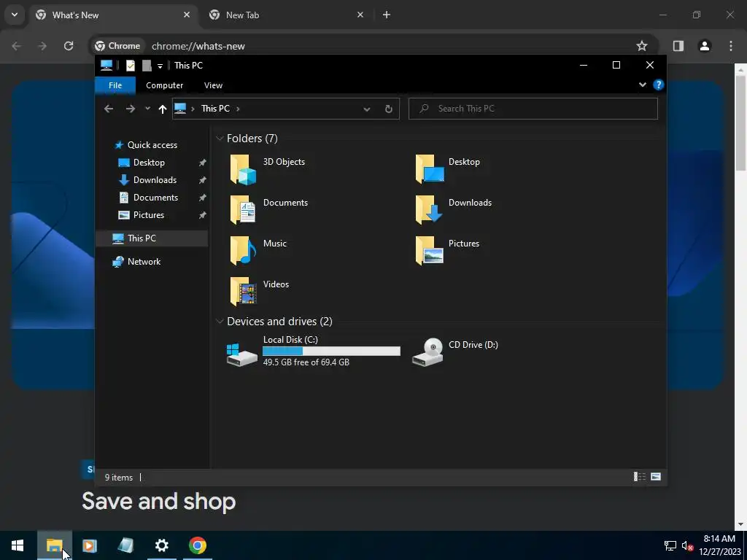
Task: Click This PC in address breadcrumb
Action: coord(215,109)
